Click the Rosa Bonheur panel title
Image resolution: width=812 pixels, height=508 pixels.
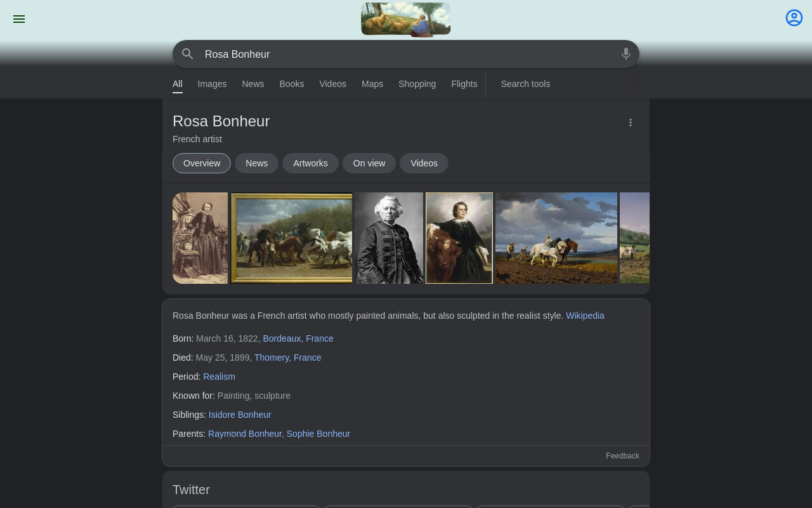point(221,121)
